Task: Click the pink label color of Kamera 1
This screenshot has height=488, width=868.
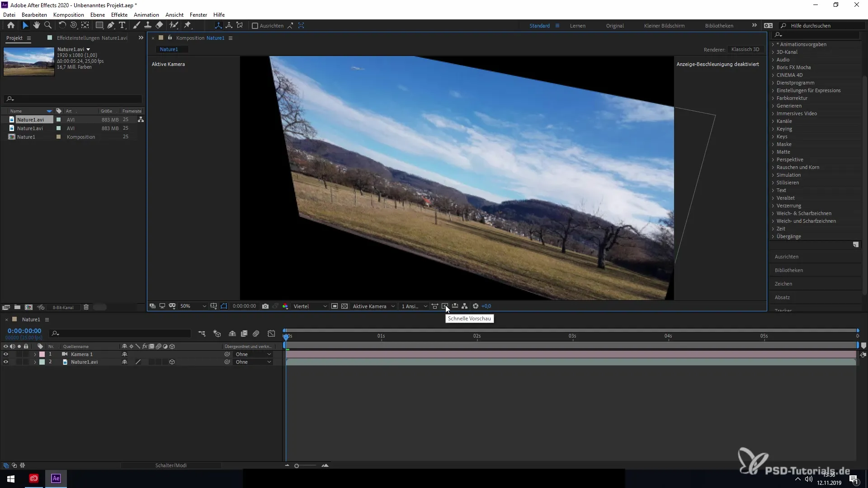Action: point(42,354)
